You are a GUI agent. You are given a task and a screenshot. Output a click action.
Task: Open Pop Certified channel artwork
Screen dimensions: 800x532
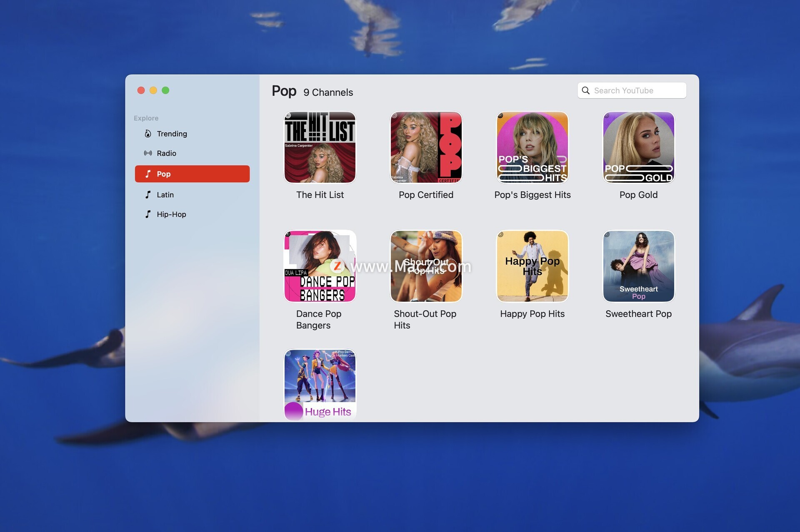point(426,147)
